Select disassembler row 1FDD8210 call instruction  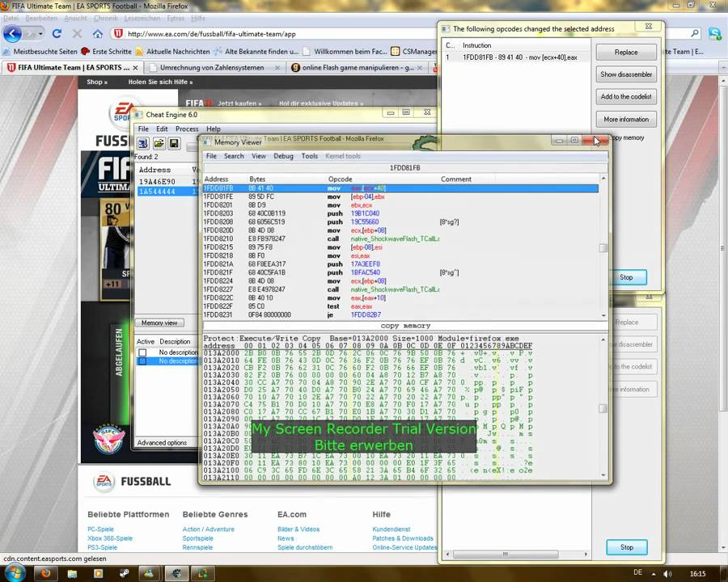pyautogui.click(x=400, y=238)
